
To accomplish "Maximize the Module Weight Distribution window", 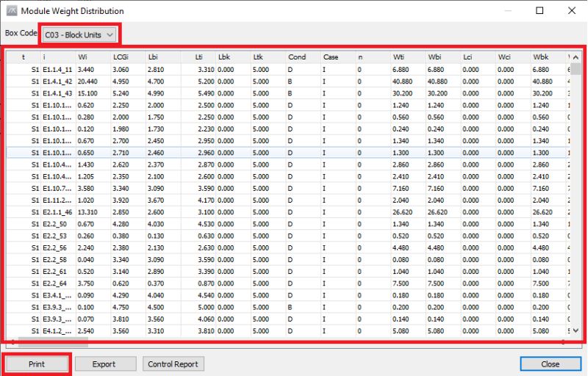I will click(539, 10).
